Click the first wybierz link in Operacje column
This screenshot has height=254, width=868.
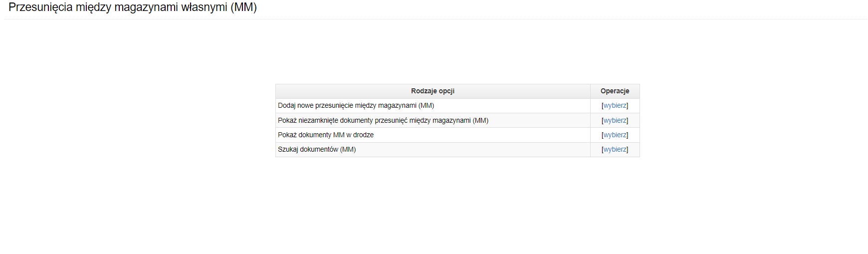(615, 106)
